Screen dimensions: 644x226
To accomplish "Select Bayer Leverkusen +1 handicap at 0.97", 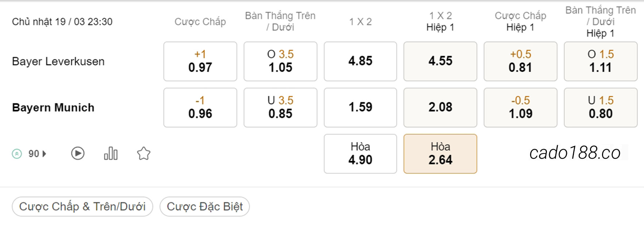I will (x=200, y=61).
